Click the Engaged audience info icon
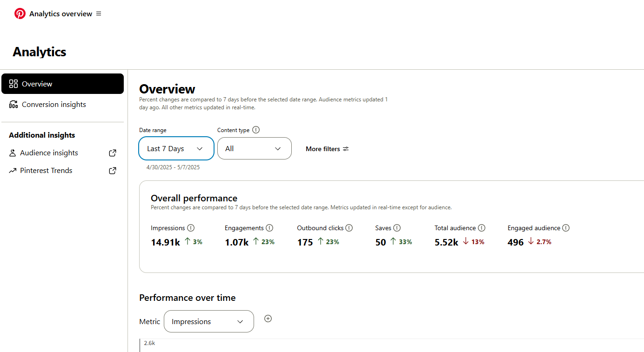Image resolution: width=644 pixels, height=352 pixels. point(566,228)
